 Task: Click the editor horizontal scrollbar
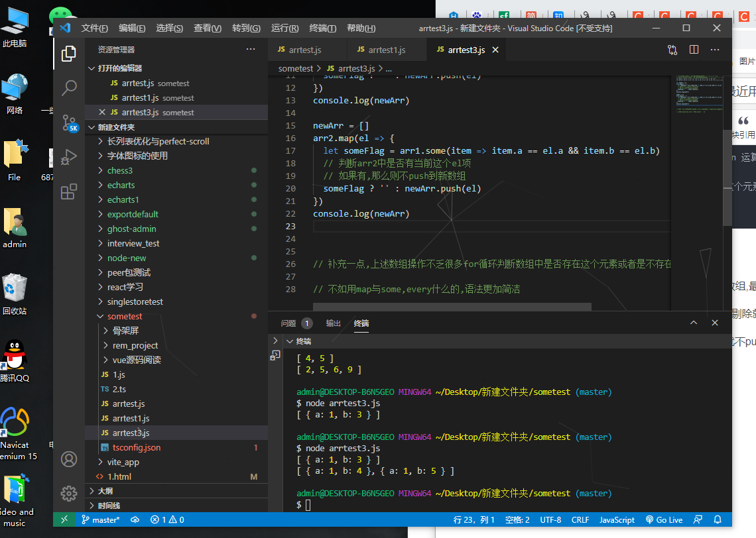452,307
